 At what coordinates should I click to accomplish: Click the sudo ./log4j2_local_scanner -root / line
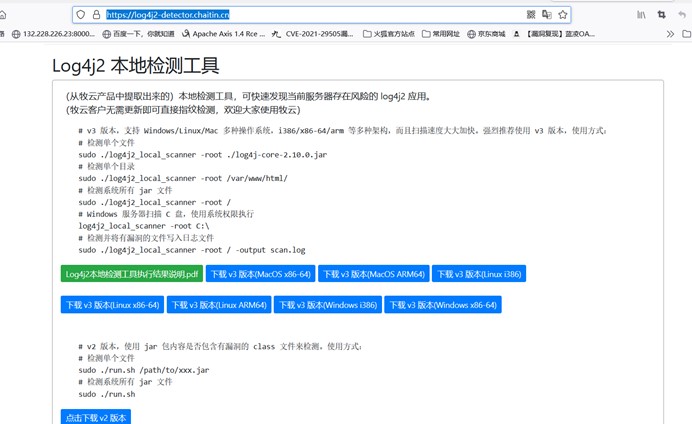coord(154,202)
